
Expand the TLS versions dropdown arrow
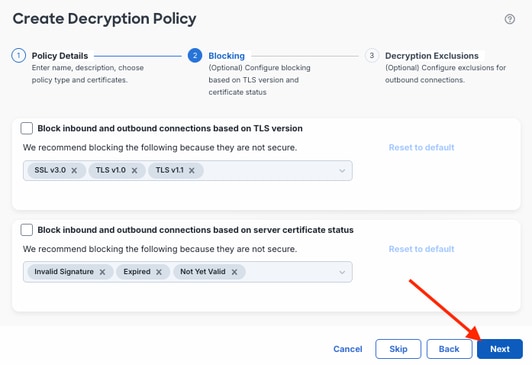click(x=342, y=170)
